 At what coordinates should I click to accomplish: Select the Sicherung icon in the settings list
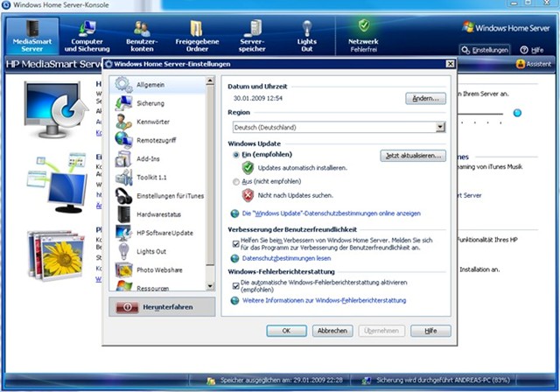[x=123, y=103]
